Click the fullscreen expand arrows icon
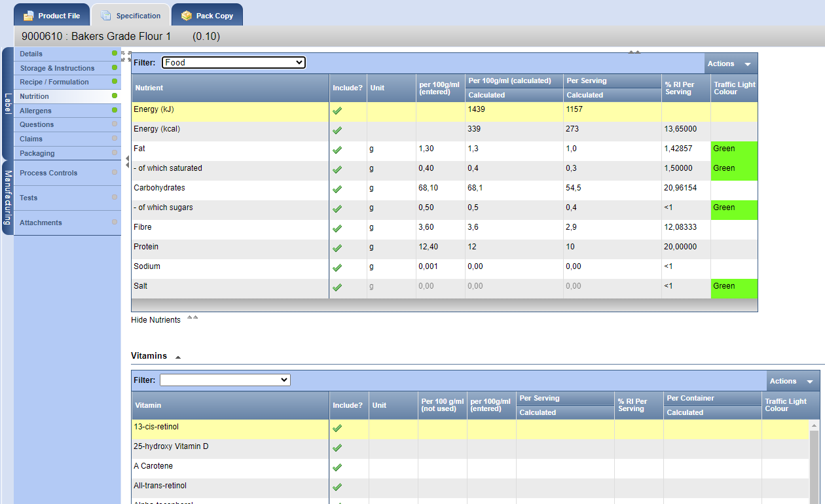 126,56
